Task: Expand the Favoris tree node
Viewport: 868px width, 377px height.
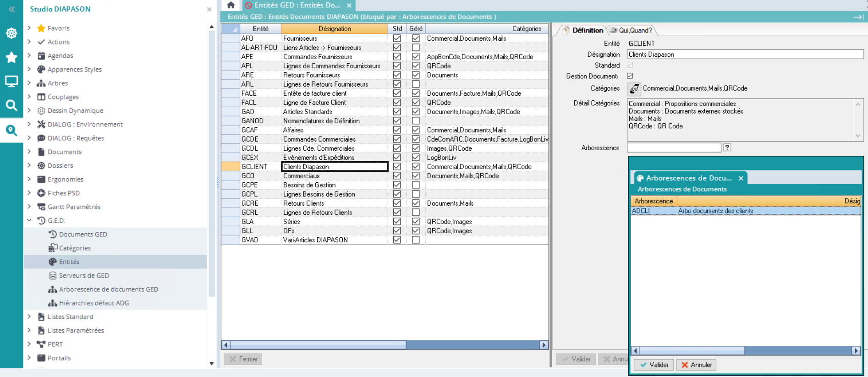Action: [x=29, y=28]
